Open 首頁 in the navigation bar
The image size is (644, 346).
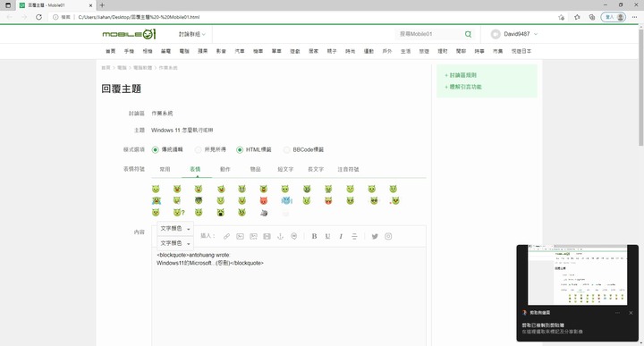[x=111, y=51]
